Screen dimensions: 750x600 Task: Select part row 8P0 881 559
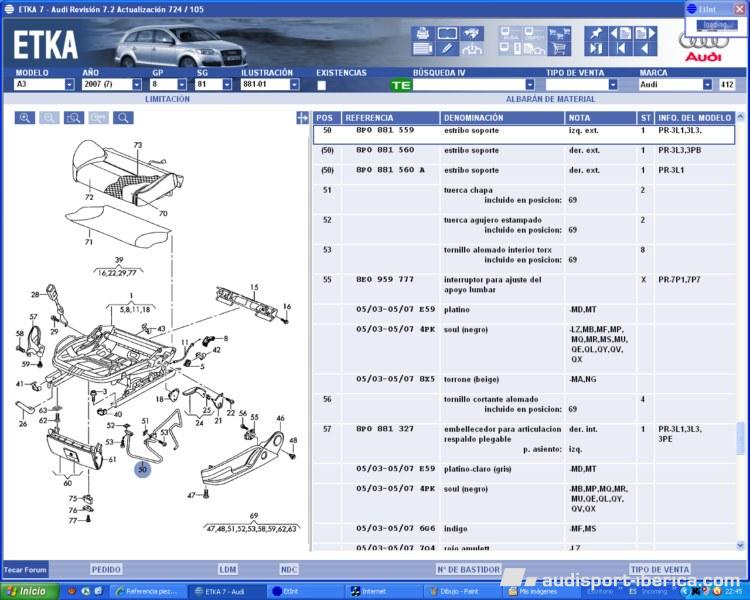[x=524, y=134]
